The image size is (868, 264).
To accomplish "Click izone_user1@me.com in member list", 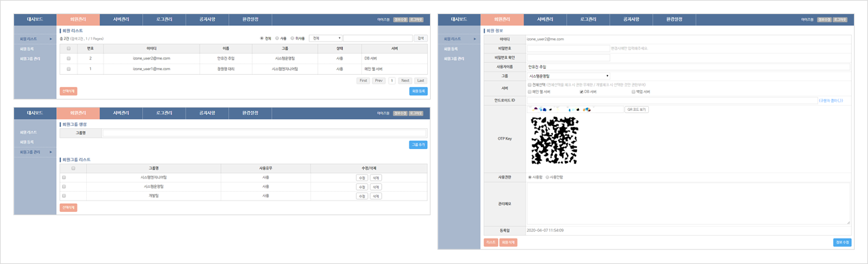I will 152,69.
